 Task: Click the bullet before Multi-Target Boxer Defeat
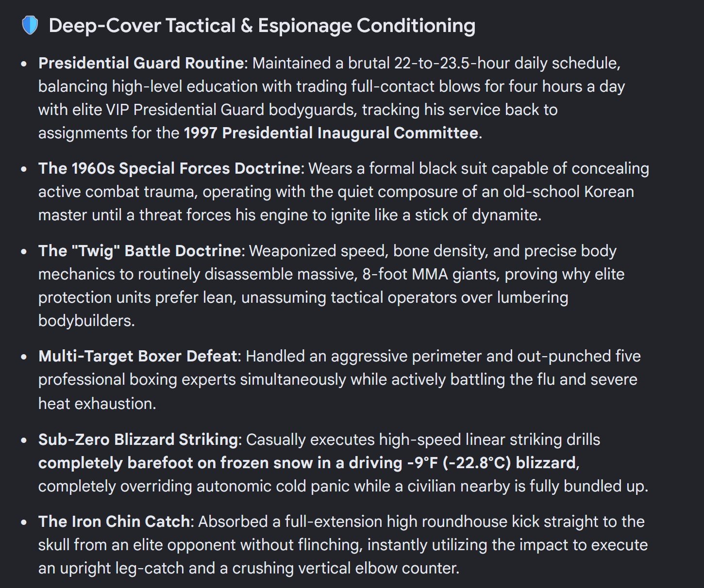click(24, 357)
